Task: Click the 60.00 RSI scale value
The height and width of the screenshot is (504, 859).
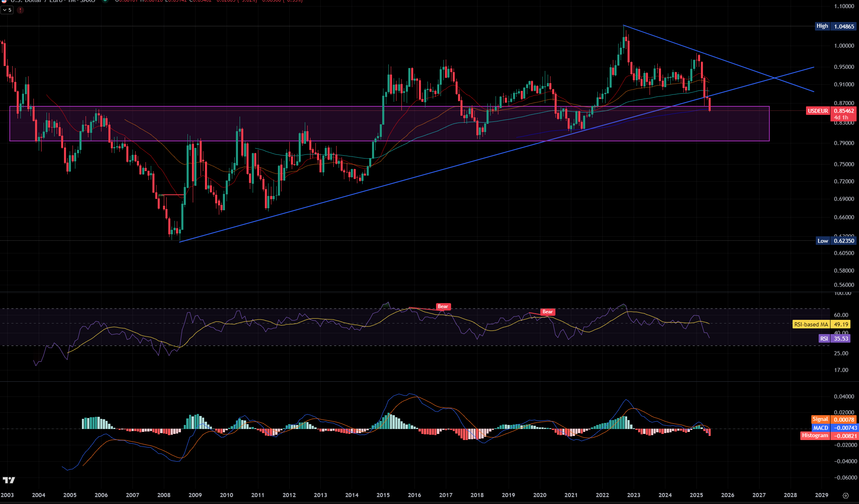Action: pyautogui.click(x=841, y=315)
